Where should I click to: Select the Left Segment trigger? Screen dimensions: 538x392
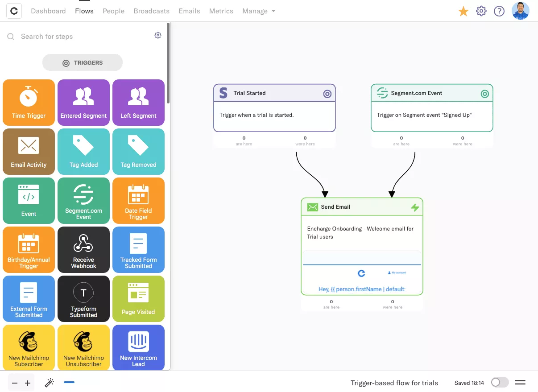138,103
